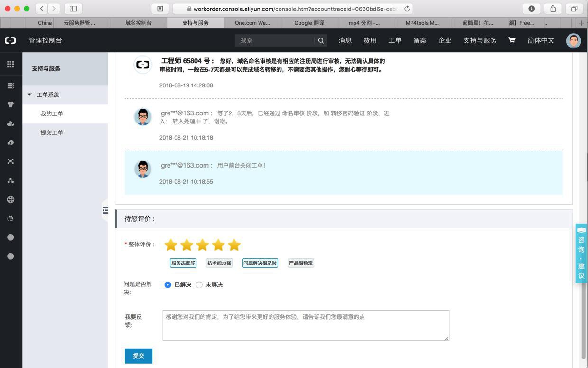Viewport: 588px width, 368px height.
Task: Open 工单 in top navigation
Action: click(x=395, y=40)
